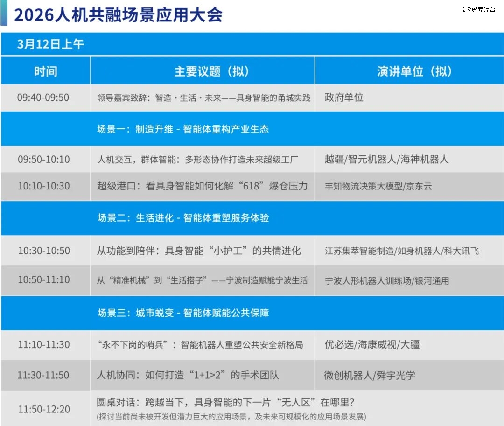
Task: Click the @投资界综合 watermark text
Action: point(478,9)
